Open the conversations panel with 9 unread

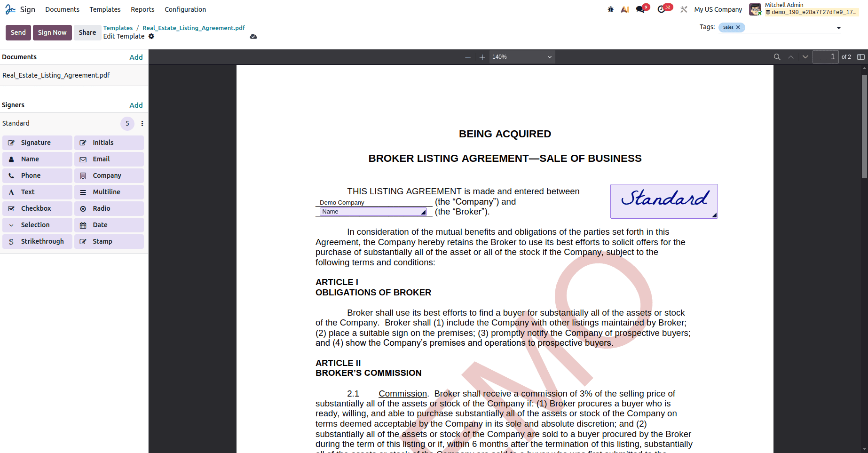point(641,8)
